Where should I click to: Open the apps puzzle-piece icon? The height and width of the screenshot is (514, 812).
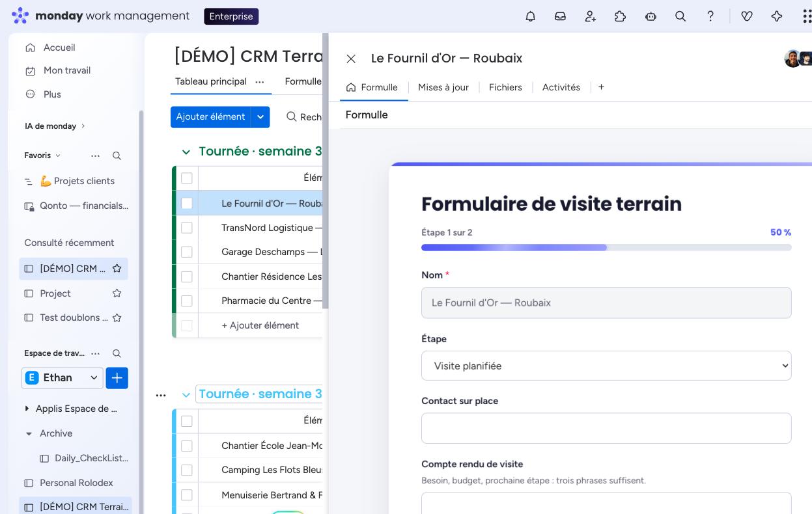(x=621, y=16)
